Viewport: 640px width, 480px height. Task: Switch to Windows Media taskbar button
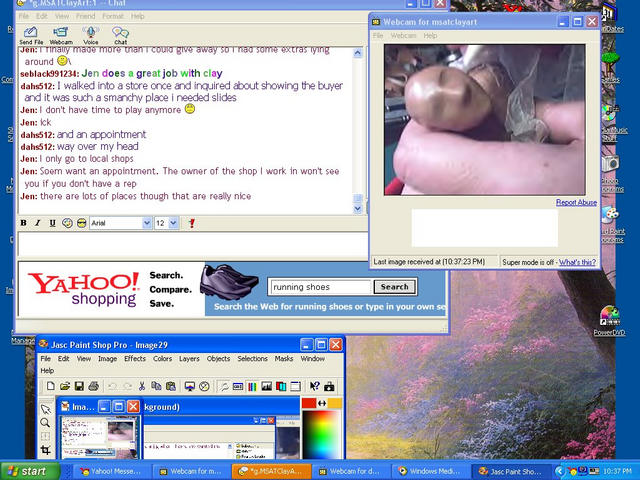coord(430,471)
